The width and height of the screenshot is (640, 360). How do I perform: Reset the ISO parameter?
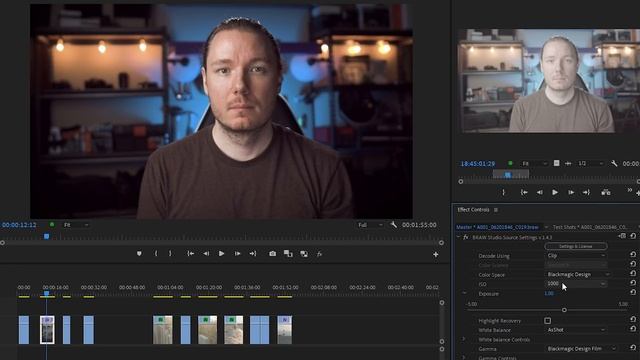[x=633, y=282]
